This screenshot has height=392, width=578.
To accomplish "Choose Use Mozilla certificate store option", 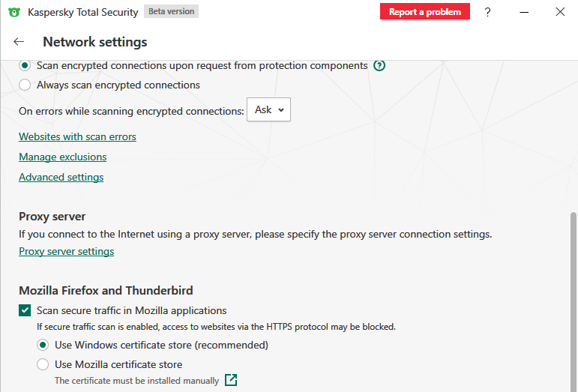I will pyautogui.click(x=43, y=364).
